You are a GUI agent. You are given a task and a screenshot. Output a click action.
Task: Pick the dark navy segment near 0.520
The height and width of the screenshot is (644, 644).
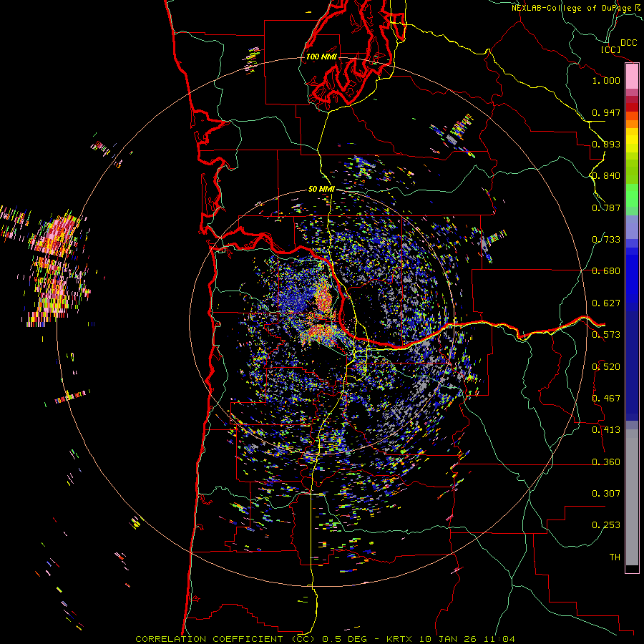632,367
